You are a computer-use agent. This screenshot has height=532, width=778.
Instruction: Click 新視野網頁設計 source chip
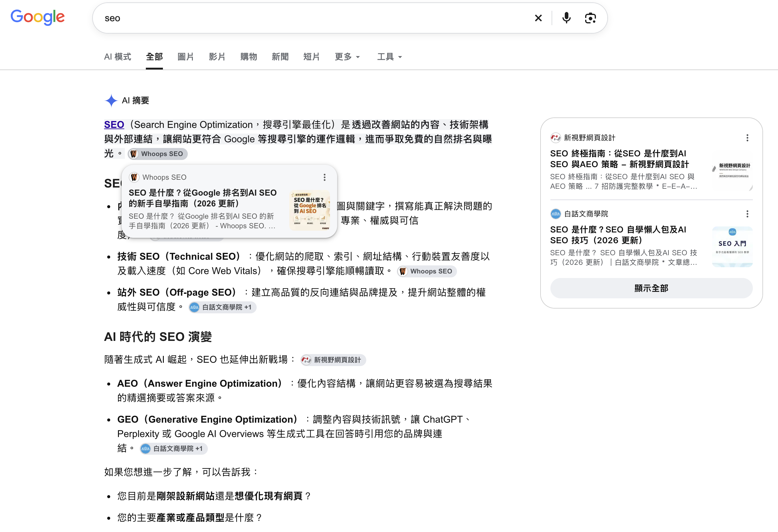[x=333, y=360]
